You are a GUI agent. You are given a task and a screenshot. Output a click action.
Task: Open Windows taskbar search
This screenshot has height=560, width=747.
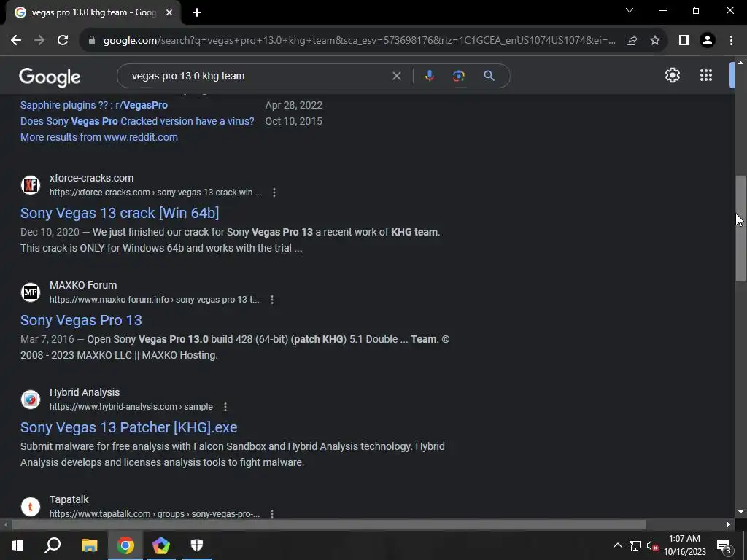pyautogui.click(x=53, y=545)
